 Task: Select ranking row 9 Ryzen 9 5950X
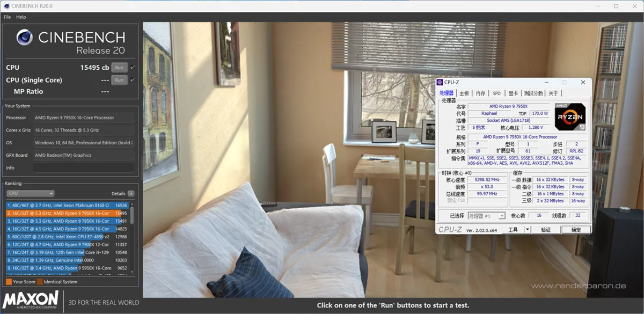(67, 268)
